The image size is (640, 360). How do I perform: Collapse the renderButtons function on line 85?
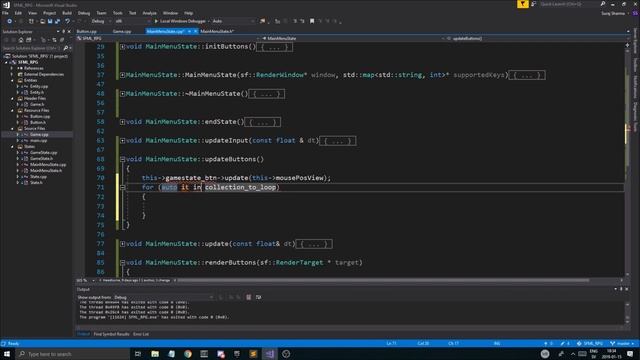click(x=122, y=263)
